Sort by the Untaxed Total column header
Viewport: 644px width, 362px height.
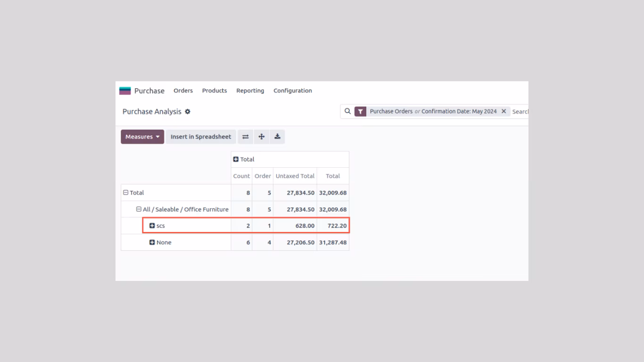295,176
